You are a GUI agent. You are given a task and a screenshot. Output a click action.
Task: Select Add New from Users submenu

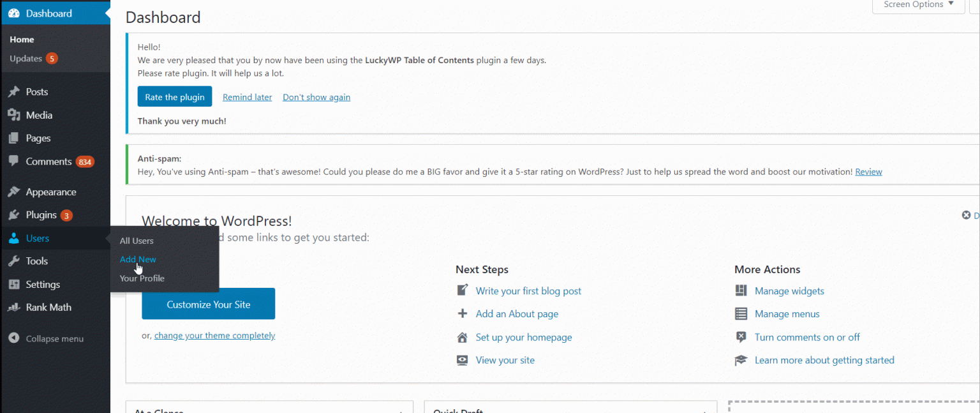pyautogui.click(x=137, y=259)
